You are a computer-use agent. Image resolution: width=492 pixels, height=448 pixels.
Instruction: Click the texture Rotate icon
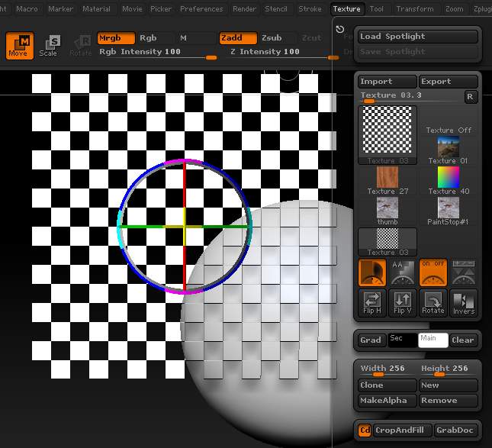(433, 303)
